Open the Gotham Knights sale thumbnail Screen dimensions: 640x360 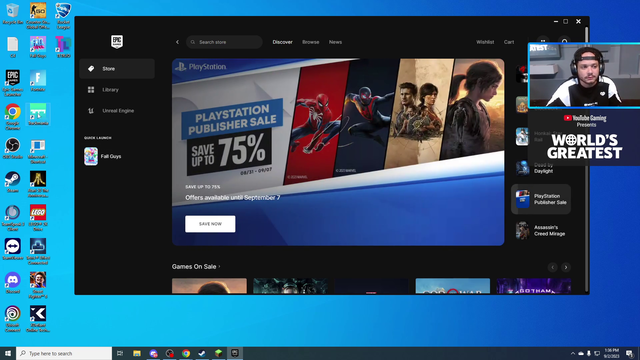533,286
